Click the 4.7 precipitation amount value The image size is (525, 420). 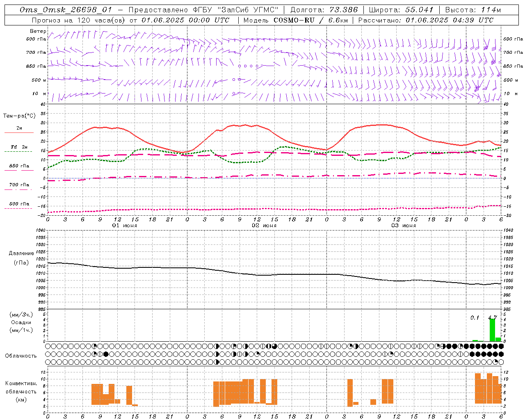[x=492, y=317]
